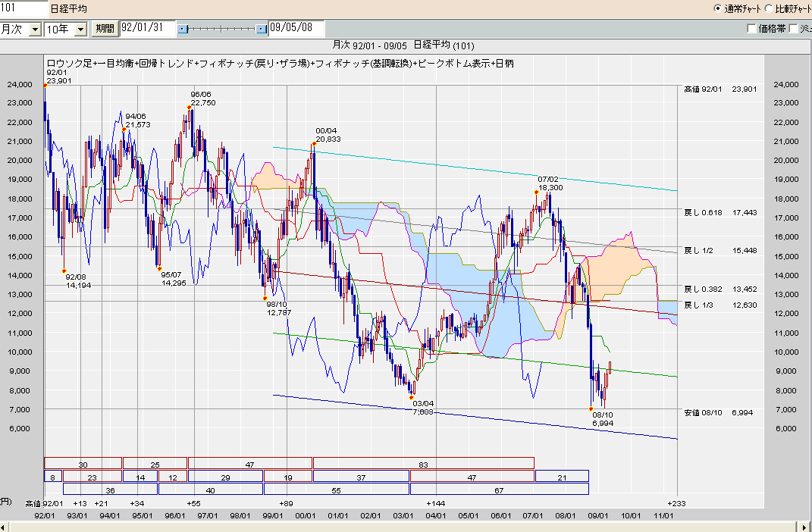Click the 92/08 bottom marker dot
This screenshot has width=812, height=532.
[64, 271]
